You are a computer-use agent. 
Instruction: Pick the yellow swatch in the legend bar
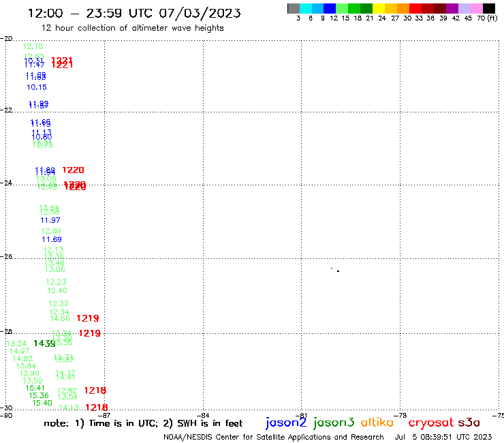[379, 8]
